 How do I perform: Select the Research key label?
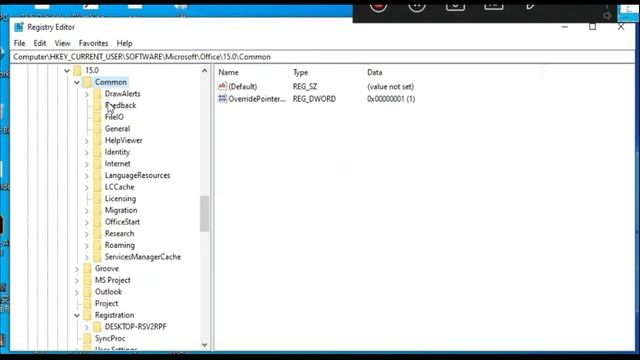(x=119, y=233)
